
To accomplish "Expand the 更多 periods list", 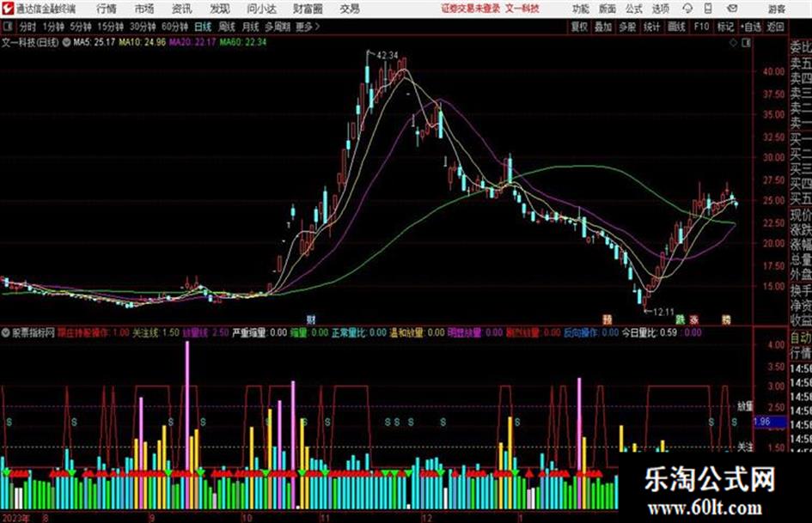I will (308, 27).
